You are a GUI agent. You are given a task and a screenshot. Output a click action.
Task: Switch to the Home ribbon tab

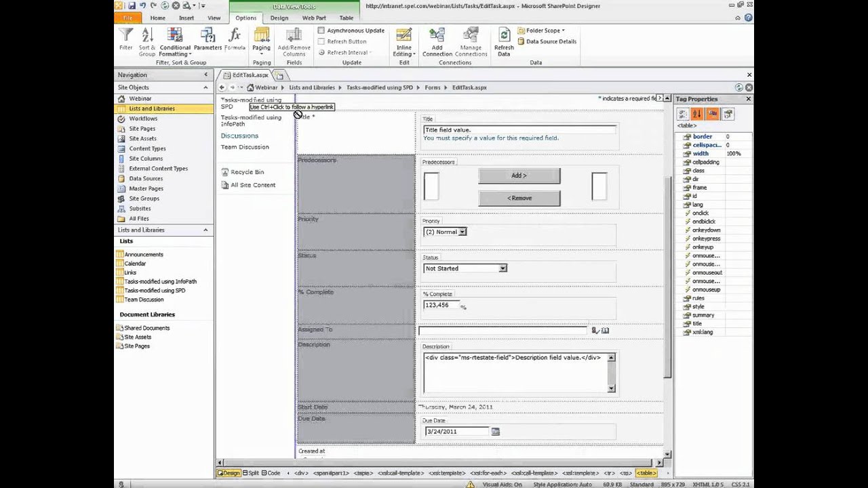click(157, 18)
